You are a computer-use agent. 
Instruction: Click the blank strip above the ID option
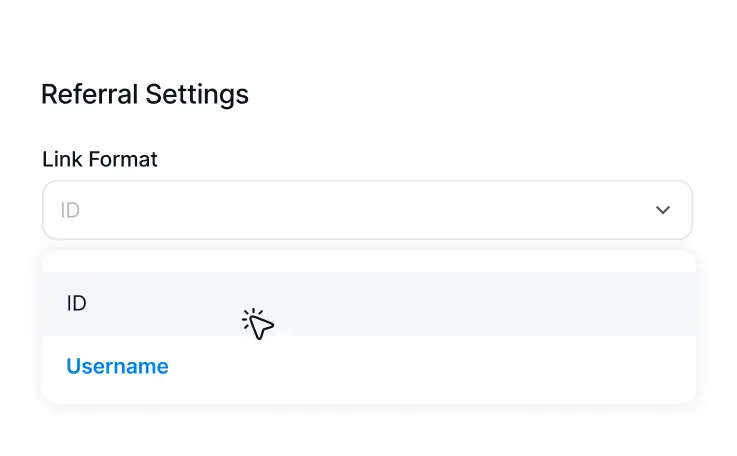tap(369, 261)
